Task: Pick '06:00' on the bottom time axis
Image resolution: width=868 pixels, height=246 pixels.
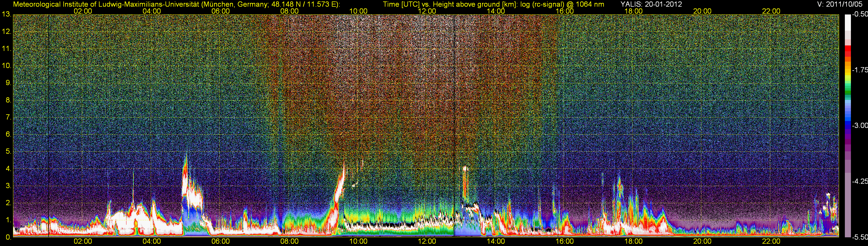Action: point(221,241)
